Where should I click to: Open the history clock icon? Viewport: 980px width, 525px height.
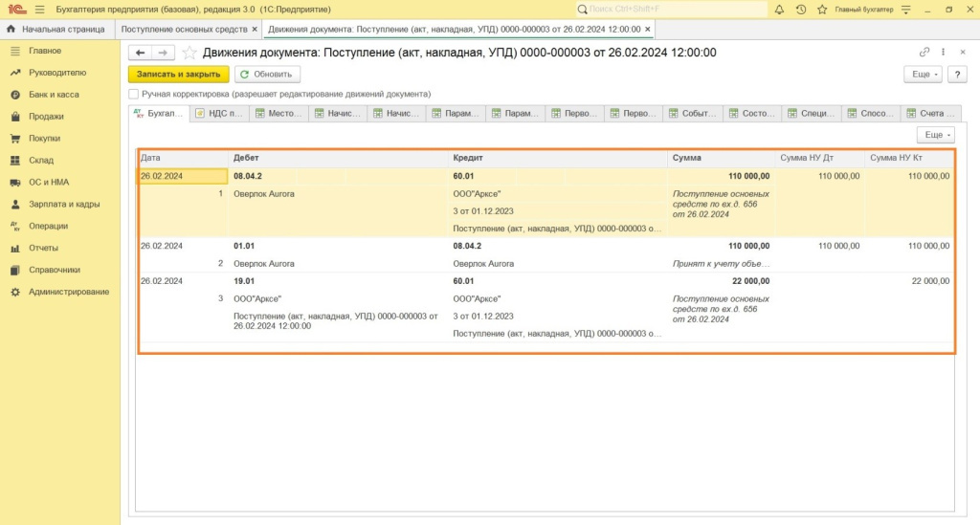pyautogui.click(x=800, y=10)
